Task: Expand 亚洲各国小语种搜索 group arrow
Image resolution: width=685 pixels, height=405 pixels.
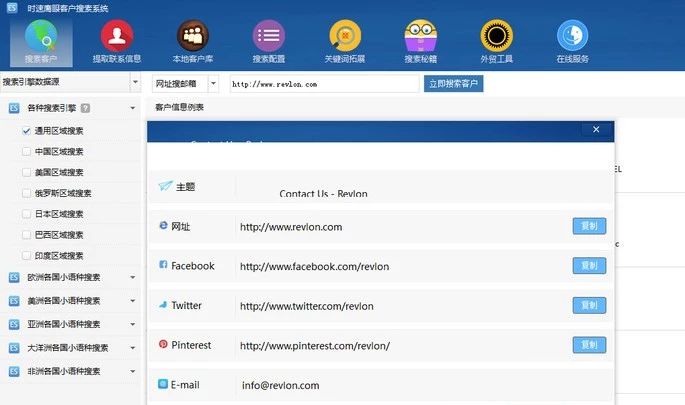Action: (132, 324)
